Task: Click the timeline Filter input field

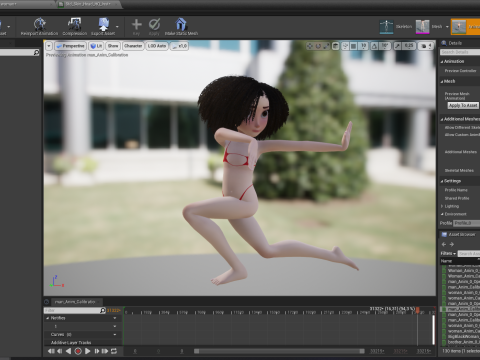Action: pyautogui.click(x=72, y=310)
